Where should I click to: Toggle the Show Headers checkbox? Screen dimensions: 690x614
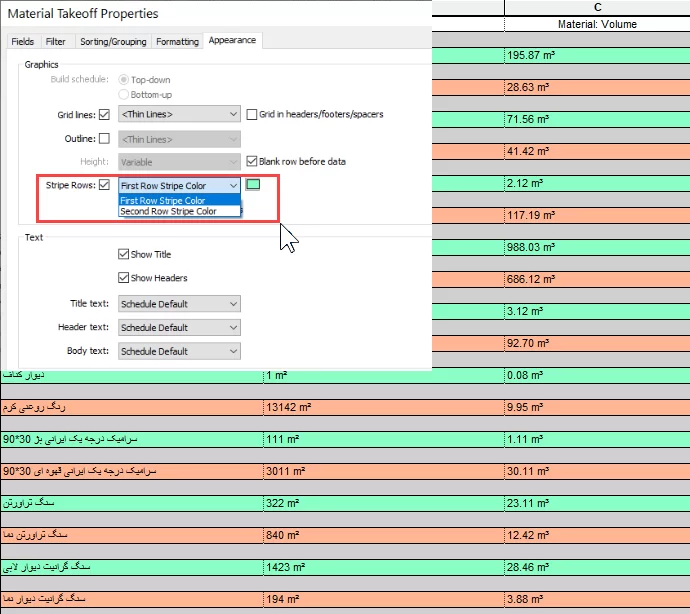coord(124,278)
